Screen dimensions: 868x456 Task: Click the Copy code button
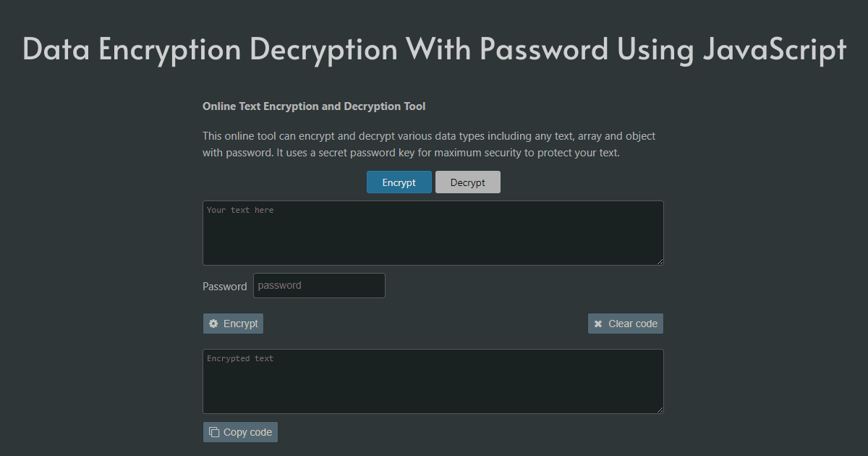tap(240, 432)
